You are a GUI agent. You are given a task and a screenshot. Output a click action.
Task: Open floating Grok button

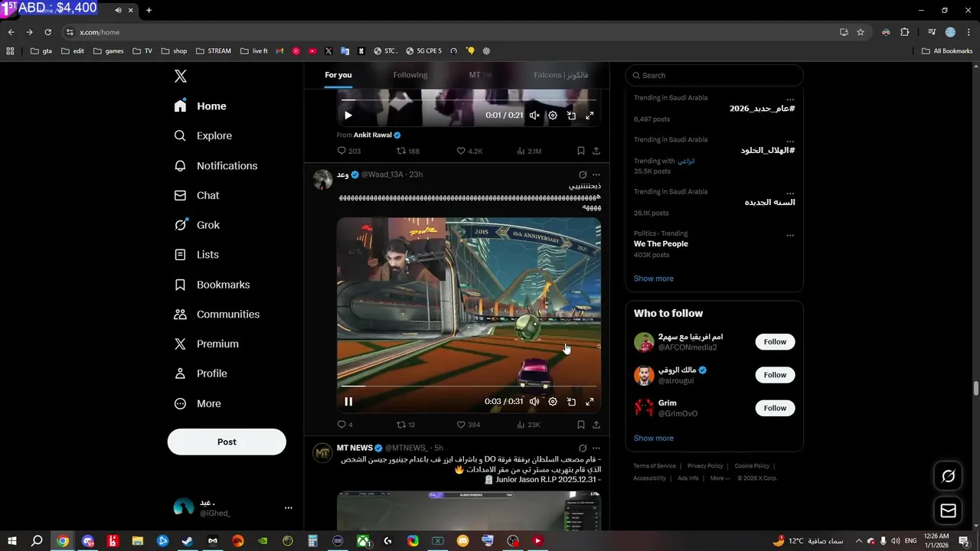[948, 477]
